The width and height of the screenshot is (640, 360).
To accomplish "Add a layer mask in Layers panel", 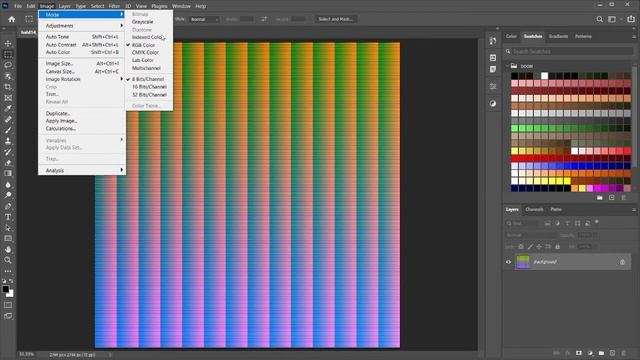I will [579, 353].
